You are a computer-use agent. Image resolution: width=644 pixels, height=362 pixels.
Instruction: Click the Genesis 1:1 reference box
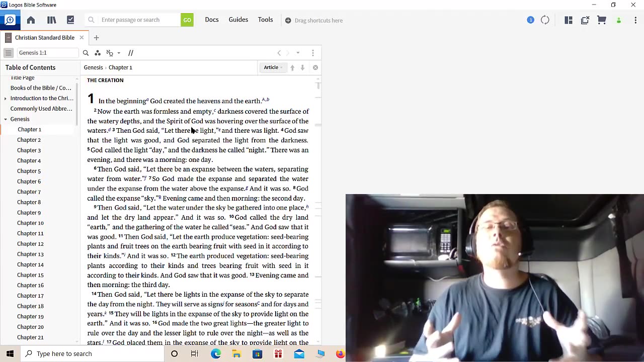(x=48, y=53)
